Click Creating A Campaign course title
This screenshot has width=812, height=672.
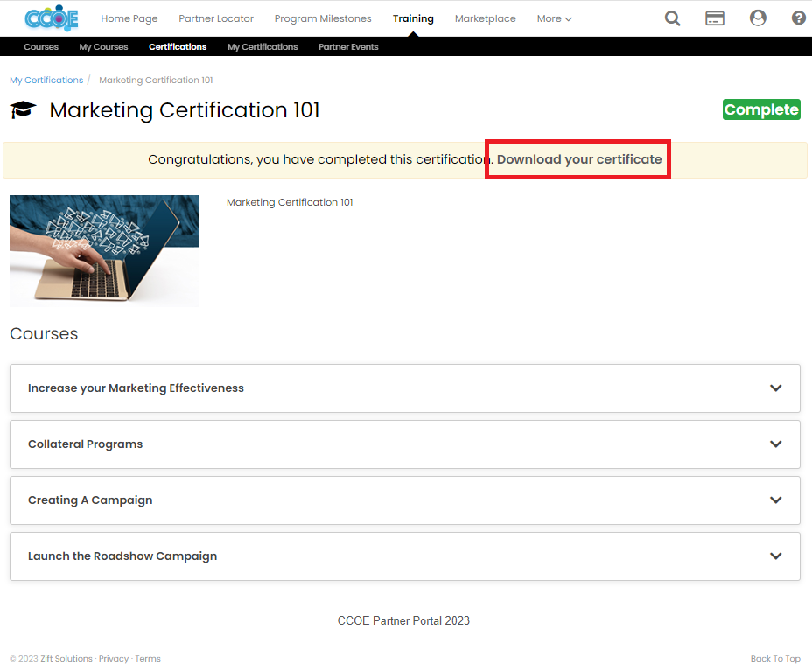click(90, 500)
